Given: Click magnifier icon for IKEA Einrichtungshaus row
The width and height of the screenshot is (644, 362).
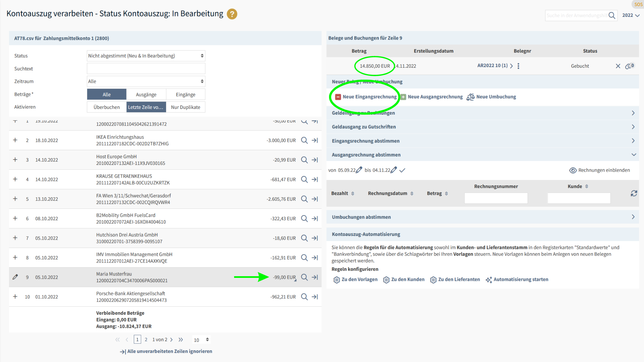Looking at the screenshot, I should click(x=304, y=140).
